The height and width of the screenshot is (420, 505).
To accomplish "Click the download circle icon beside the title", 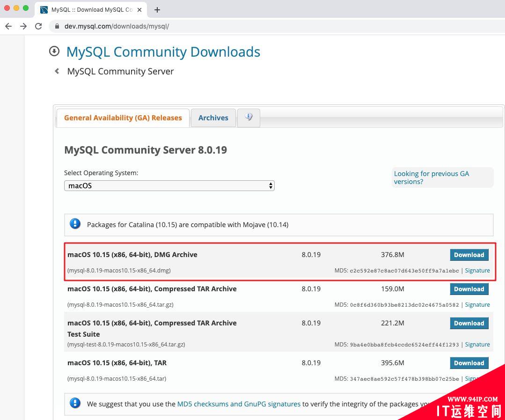I will 54,51.
